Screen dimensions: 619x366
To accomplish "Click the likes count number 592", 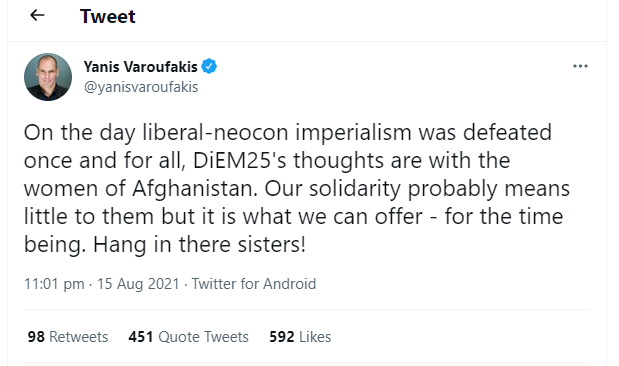I will pos(281,337).
